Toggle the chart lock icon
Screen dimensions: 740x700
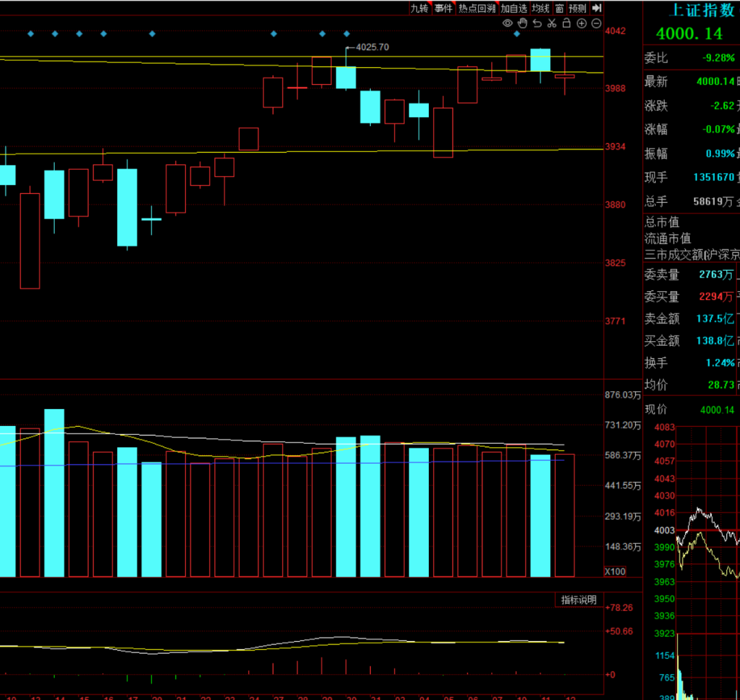tap(567, 23)
